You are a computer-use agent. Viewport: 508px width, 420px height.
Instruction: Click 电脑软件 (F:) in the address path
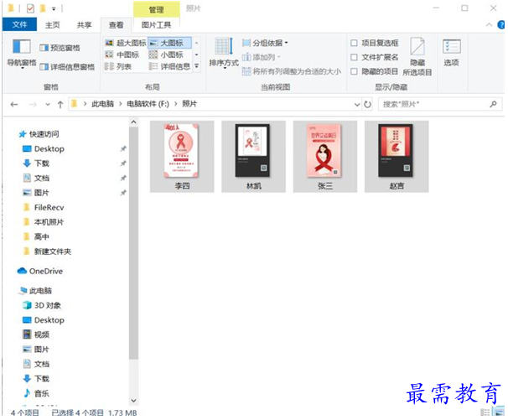tap(148, 104)
